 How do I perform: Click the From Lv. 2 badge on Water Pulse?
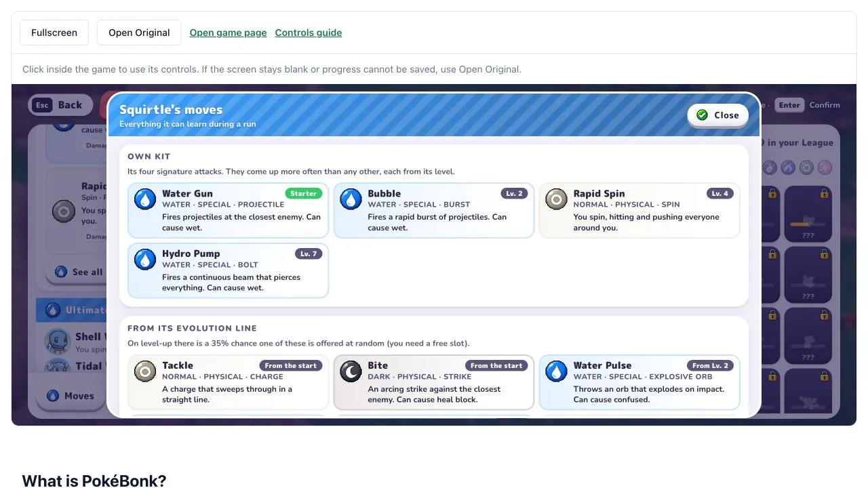coord(710,366)
